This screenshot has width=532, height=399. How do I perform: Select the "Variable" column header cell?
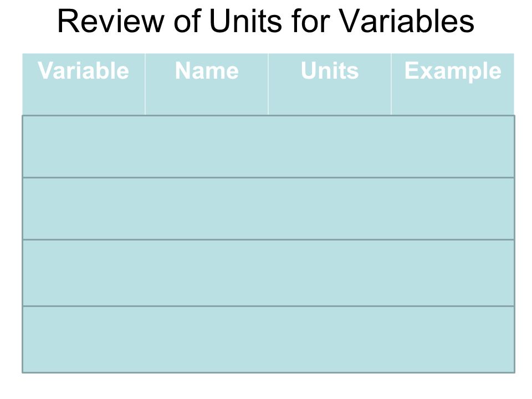pyautogui.click(x=84, y=84)
